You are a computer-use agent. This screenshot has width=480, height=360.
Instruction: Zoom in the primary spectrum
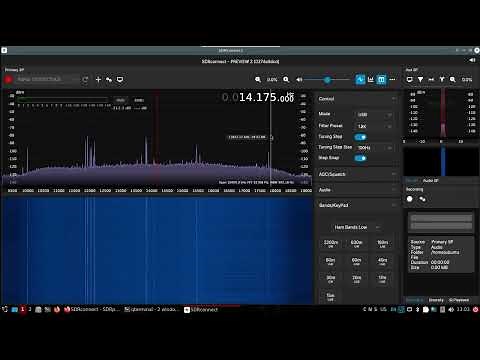(286, 79)
